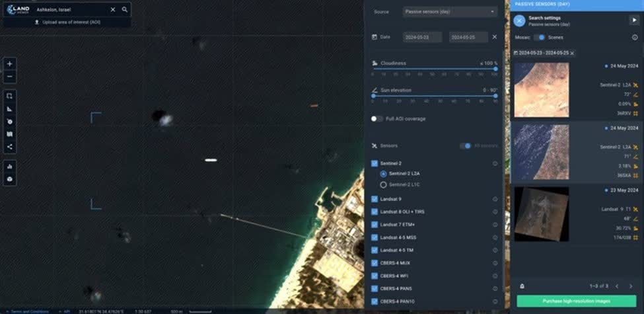The height and width of the screenshot is (314, 644).
Task: Click Upload area of interest (AOI)
Action: 66,22
